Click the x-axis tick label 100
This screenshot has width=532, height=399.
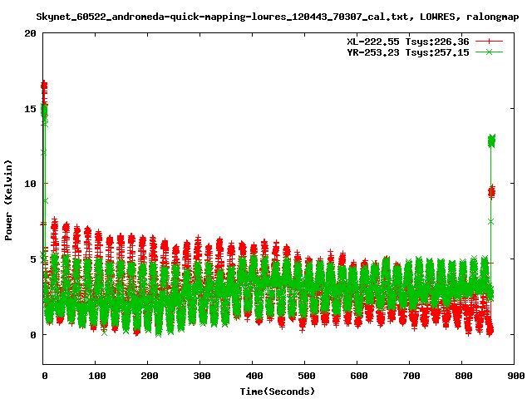[97, 376]
